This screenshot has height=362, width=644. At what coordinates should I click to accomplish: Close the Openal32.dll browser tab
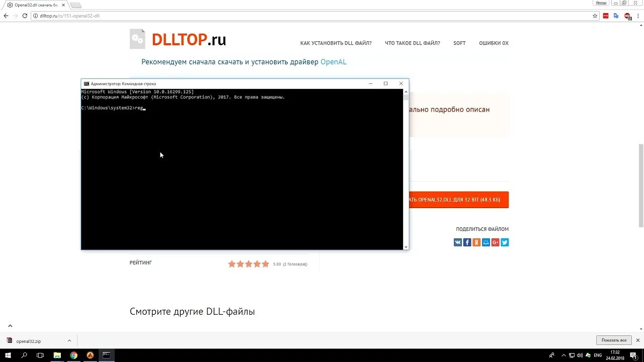(63, 5)
